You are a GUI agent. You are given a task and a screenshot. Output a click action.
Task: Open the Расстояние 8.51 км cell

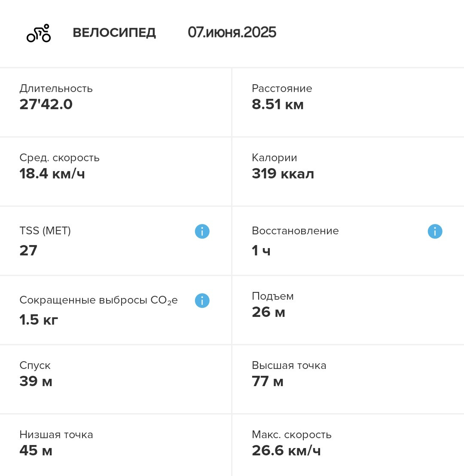pos(348,103)
